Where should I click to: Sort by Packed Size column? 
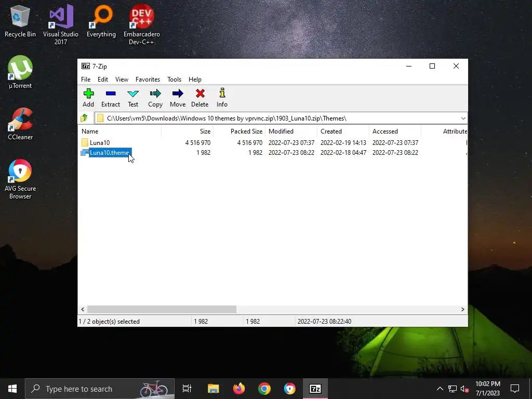click(x=239, y=131)
